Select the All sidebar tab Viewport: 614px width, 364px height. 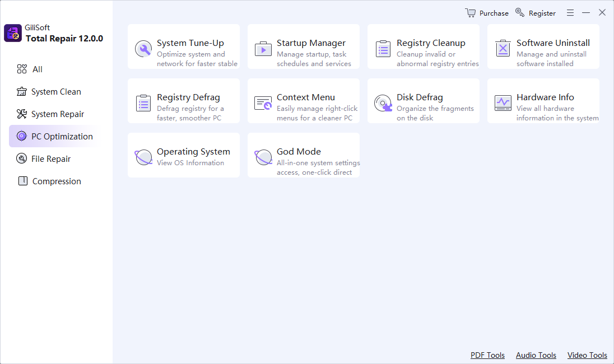(x=55, y=69)
